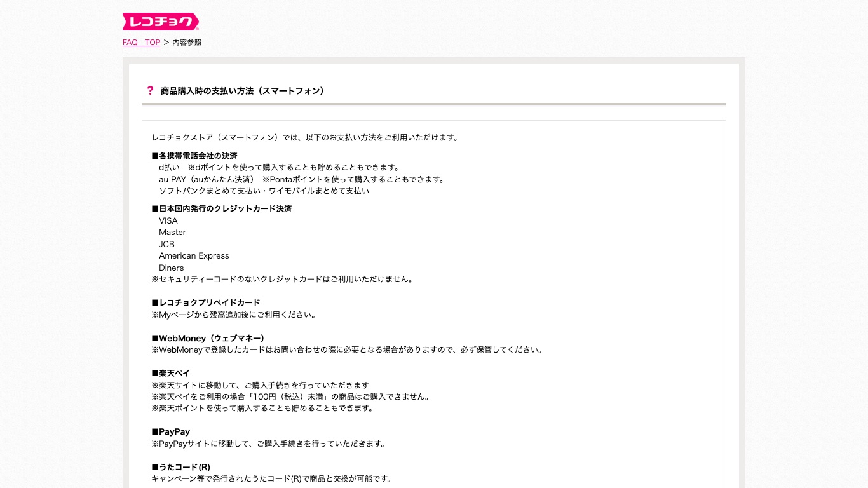This screenshot has width=868, height=488.
Task: Select the heading ■うたコード(R)
Action: pyautogui.click(x=180, y=467)
